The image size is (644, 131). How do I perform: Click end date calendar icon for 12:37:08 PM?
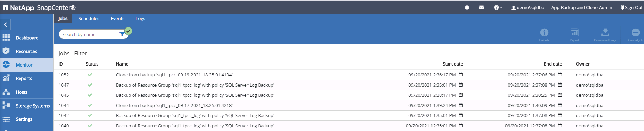[560, 125]
